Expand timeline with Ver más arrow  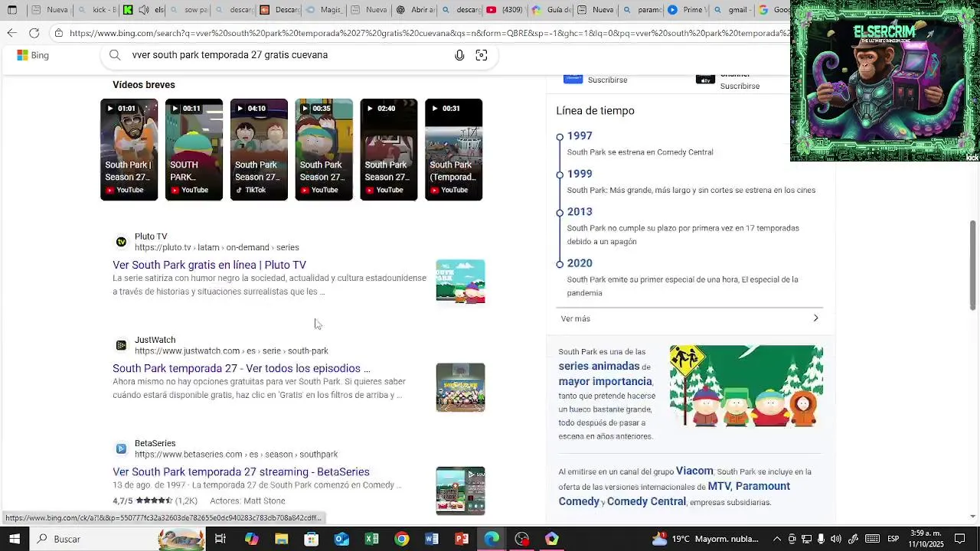pyautogui.click(x=815, y=318)
